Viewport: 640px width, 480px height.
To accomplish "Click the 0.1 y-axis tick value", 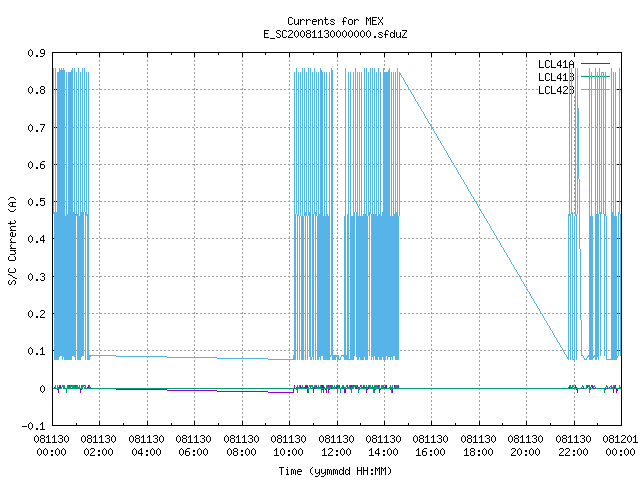I will (x=36, y=351).
